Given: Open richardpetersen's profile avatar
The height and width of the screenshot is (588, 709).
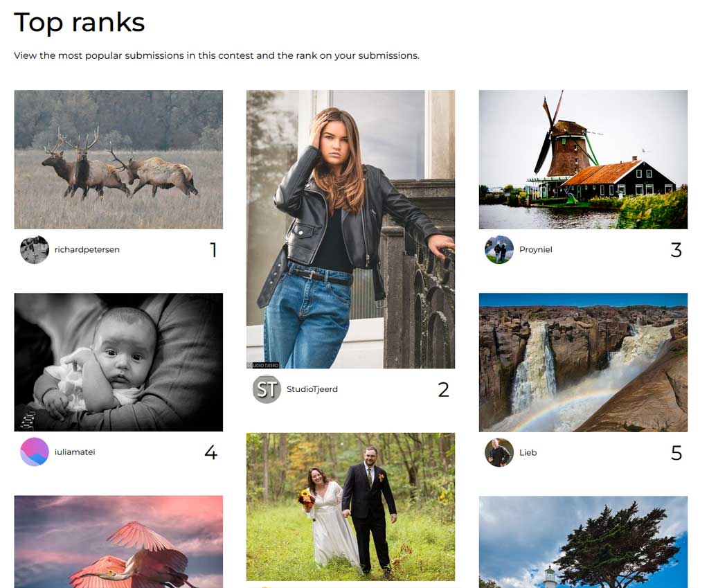Looking at the screenshot, I should coord(35,249).
